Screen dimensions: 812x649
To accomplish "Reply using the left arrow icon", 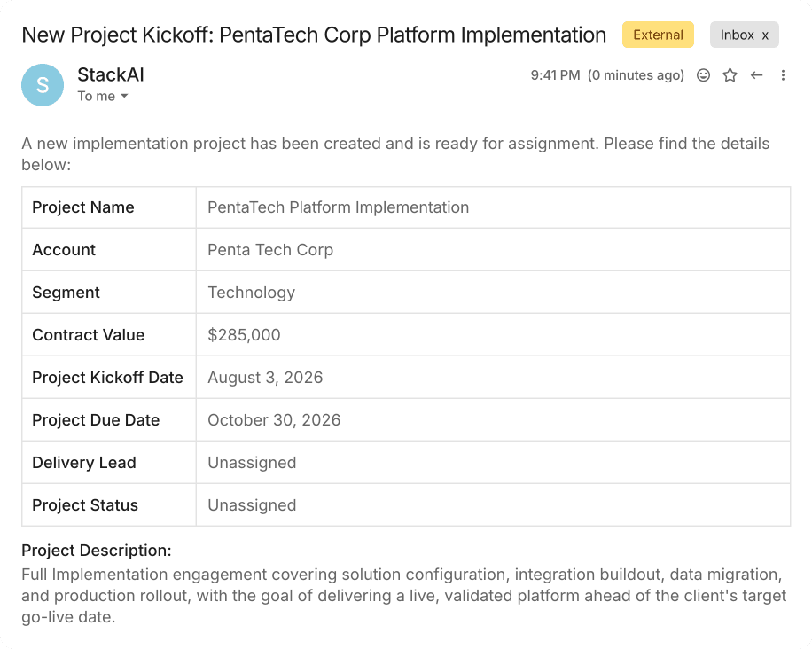I will coord(756,75).
